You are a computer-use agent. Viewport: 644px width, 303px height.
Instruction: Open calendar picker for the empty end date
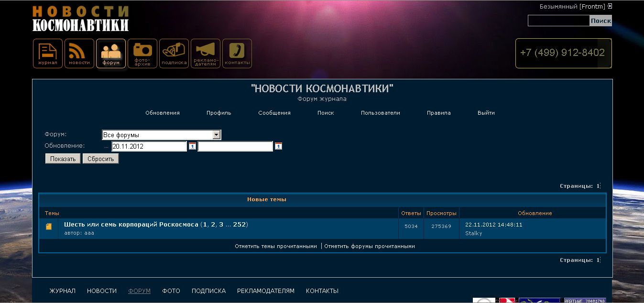pyautogui.click(x=278, y=146)
